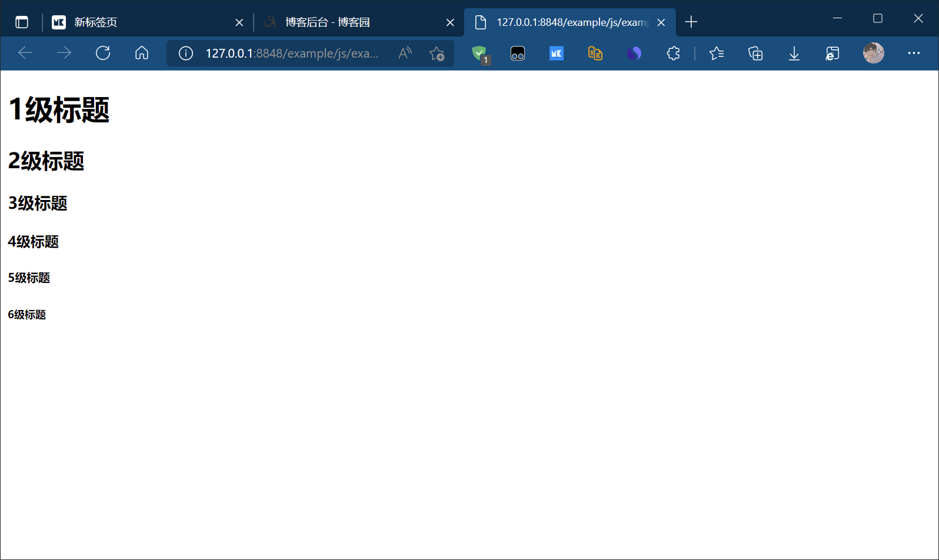
Task: Open the Downloads panel
Action: point(794,54)
